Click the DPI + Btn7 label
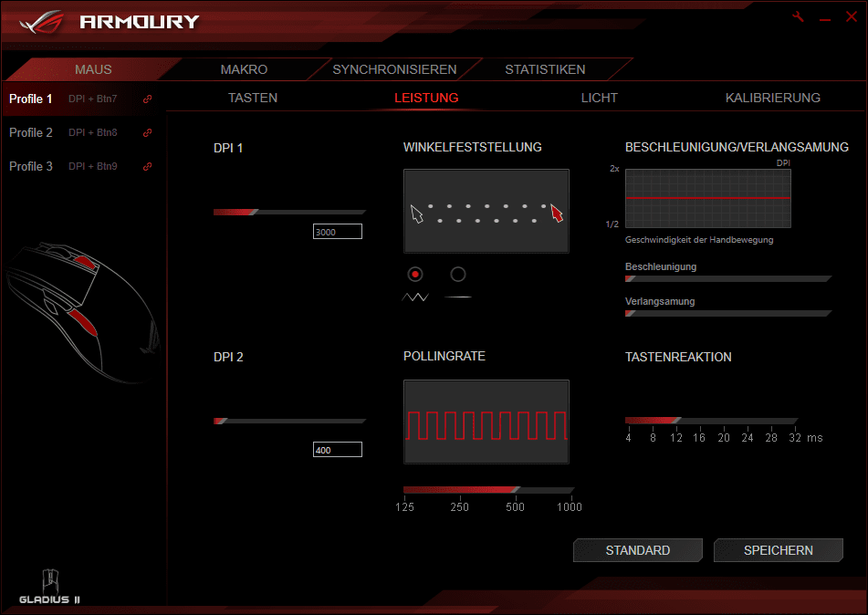Screen dimensions: 868x615 click(x=92, y=99)
